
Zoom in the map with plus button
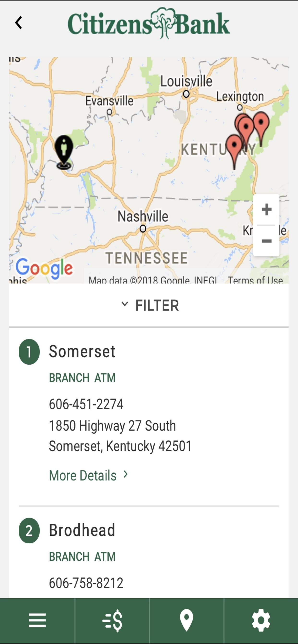pos(266,209)
